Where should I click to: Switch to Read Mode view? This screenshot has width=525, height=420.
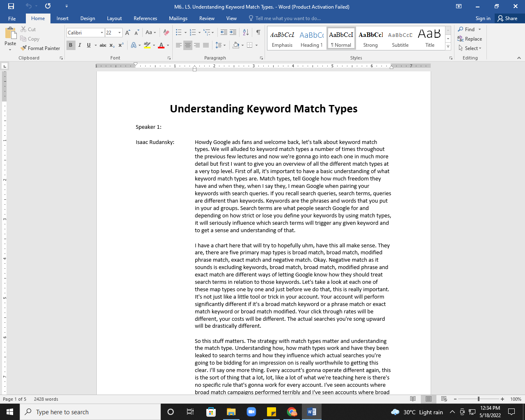pyautogui.click(x=413, y=399)
